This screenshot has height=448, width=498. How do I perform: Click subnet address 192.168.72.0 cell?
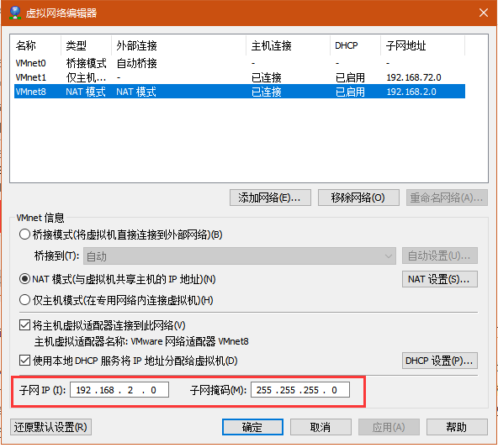[x=414, y=77]
